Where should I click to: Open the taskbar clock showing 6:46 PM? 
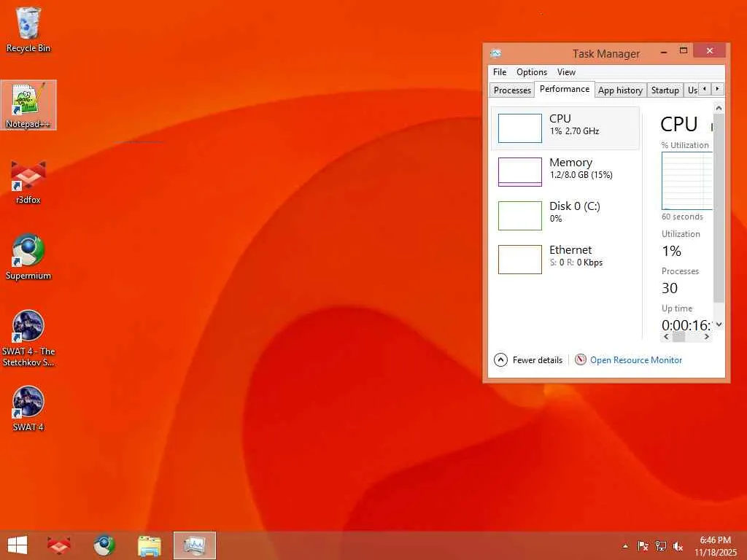(x=715, y=546)
